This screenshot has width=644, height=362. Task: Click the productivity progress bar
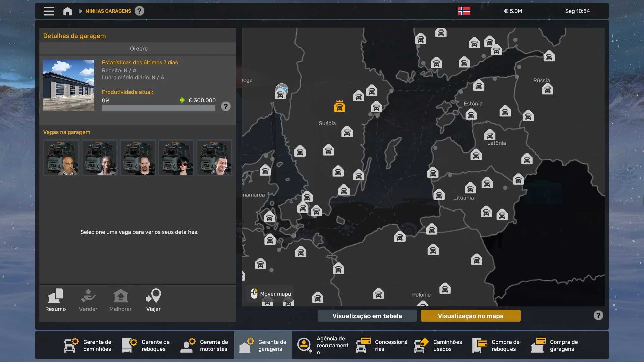158,108
